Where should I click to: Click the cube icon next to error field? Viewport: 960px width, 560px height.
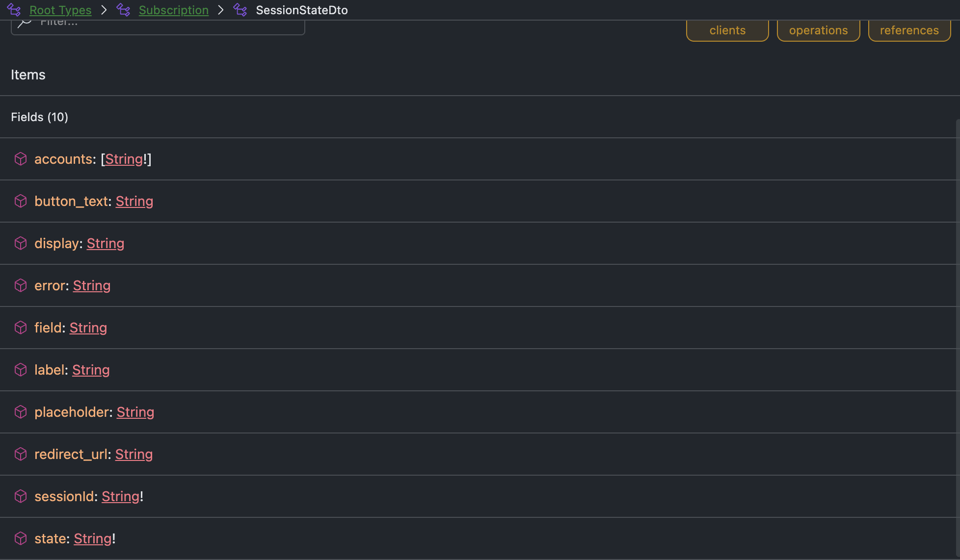21,285
